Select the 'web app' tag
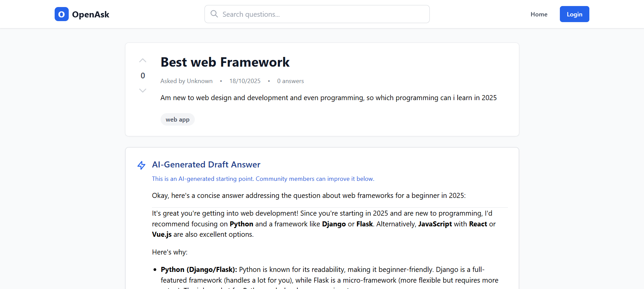The height and width of the screenshot is (289, 644). coord(177,120)
